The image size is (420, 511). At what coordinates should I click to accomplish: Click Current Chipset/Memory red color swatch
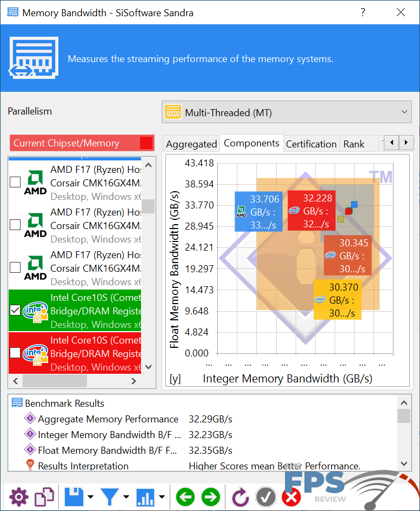pyautogui.click(x=146, y=143)
